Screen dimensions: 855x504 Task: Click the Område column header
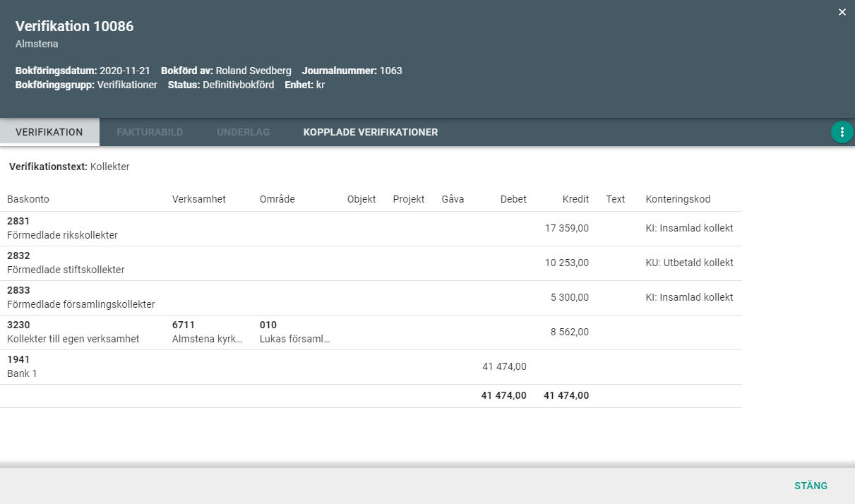[277, 199]
